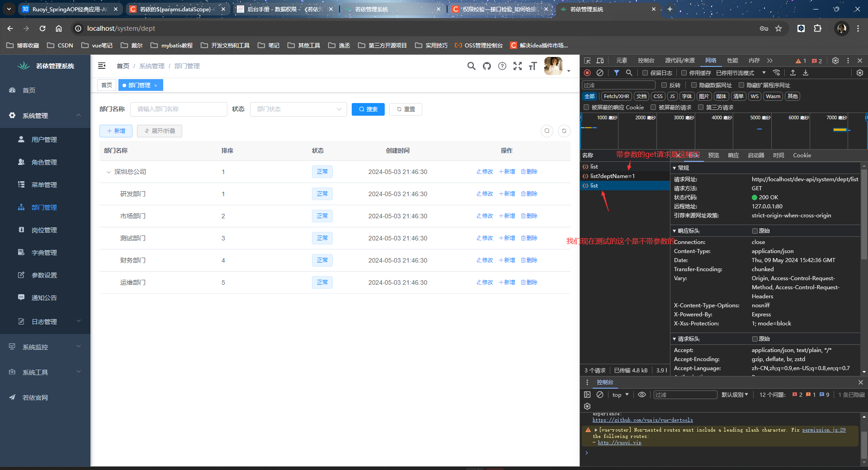Open DevTools main settings gear

(835, 61)
